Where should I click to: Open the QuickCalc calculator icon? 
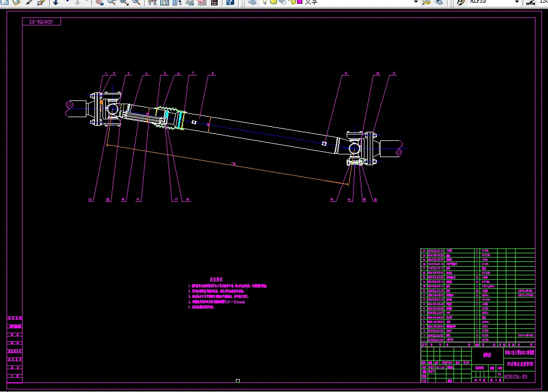pos(214,2)
